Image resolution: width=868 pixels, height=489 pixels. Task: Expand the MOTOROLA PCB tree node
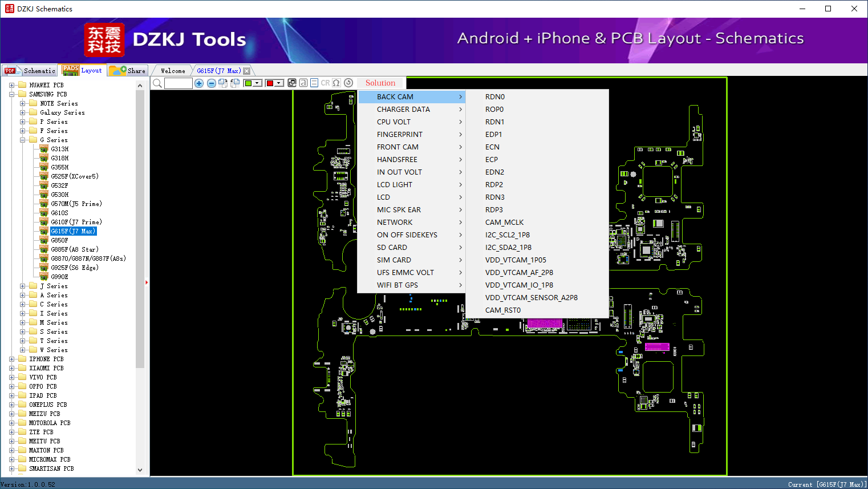(x=11, y=423)
